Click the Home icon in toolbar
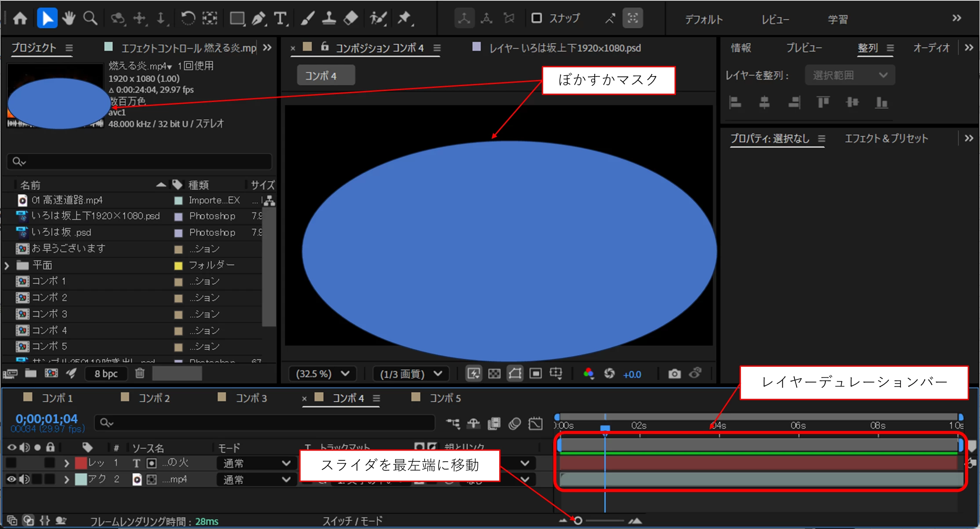Image resolution: width=980 pixels, height=529 pixels. [x=20, y=18]
